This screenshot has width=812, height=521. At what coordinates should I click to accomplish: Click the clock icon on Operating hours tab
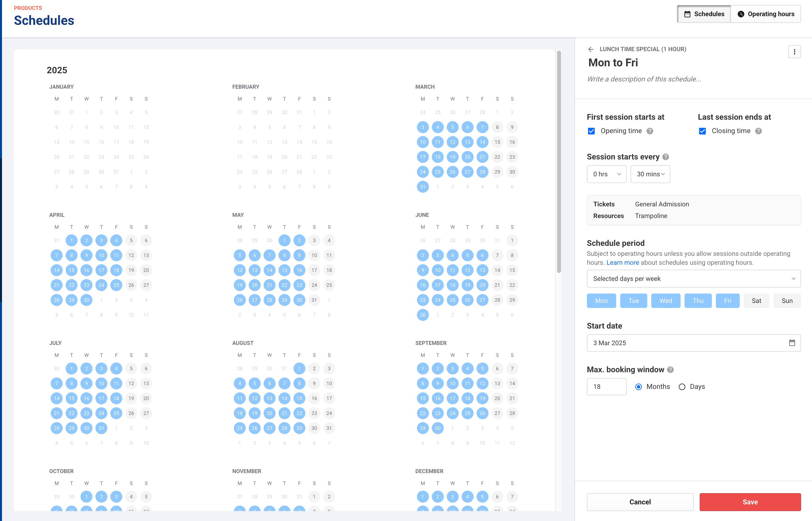[x=741, y=14]
